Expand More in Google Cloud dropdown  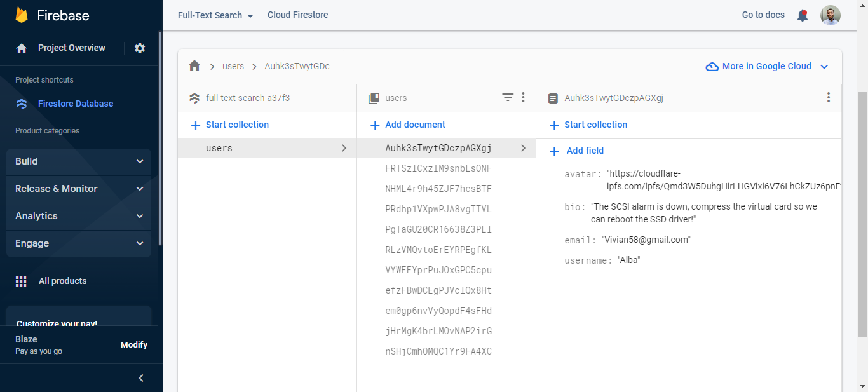tap(824, 67)
